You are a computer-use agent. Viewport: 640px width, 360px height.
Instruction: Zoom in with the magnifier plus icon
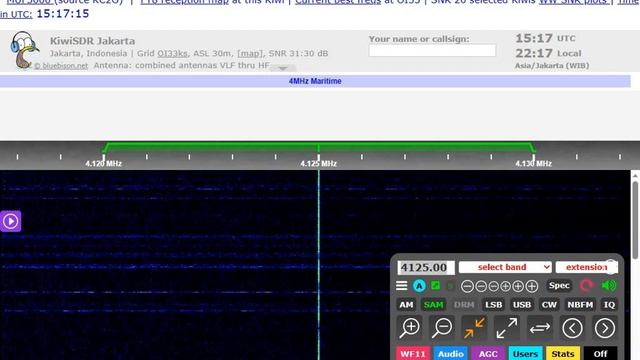tap(410, 328)
